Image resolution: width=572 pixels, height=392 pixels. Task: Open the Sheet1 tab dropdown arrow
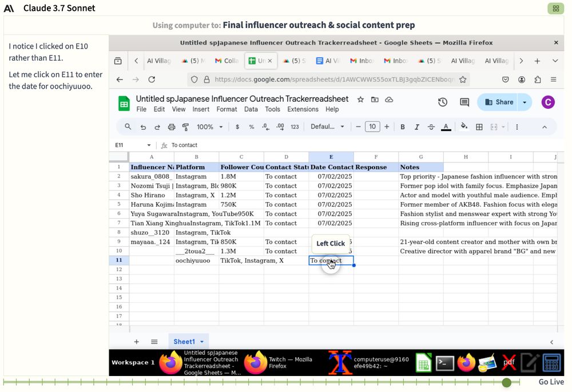click(x=202, y=342)
